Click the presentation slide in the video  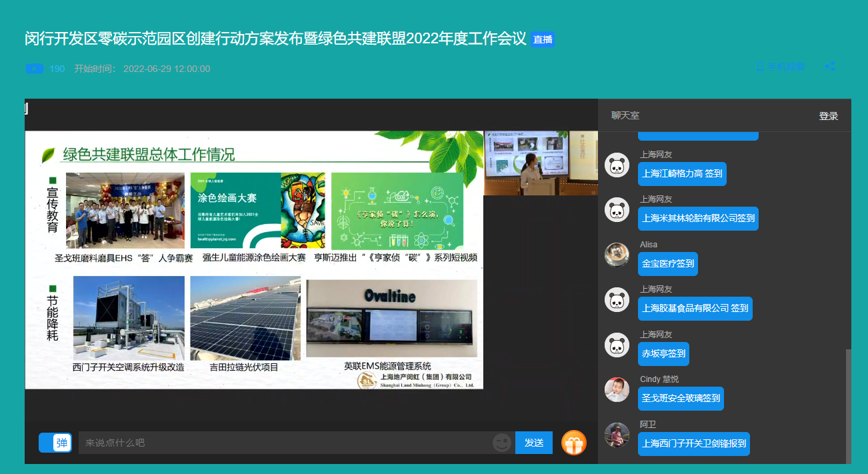(254, 260)
